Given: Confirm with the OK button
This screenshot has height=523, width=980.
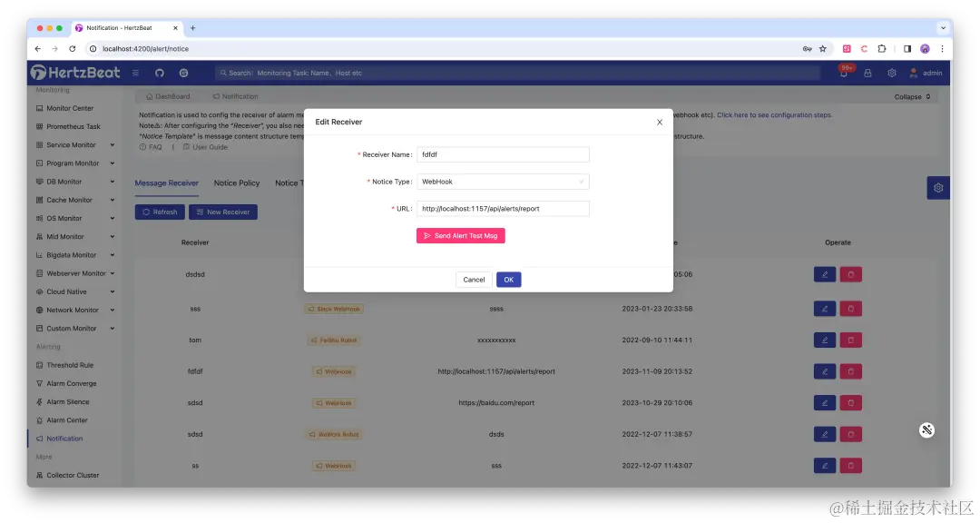Looking at the screenshot, I should (509, 280).
